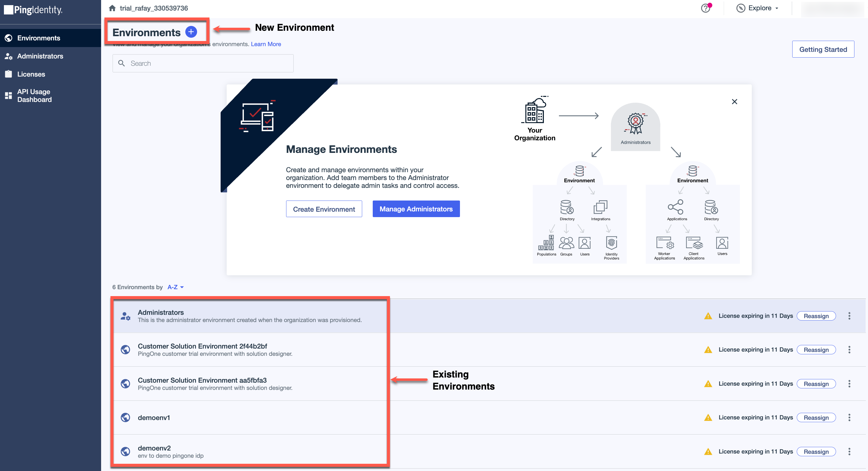Click warning icon on Customer Solution 2f44b2bf row
Screen dimensions: 868x471
[708, 349]
